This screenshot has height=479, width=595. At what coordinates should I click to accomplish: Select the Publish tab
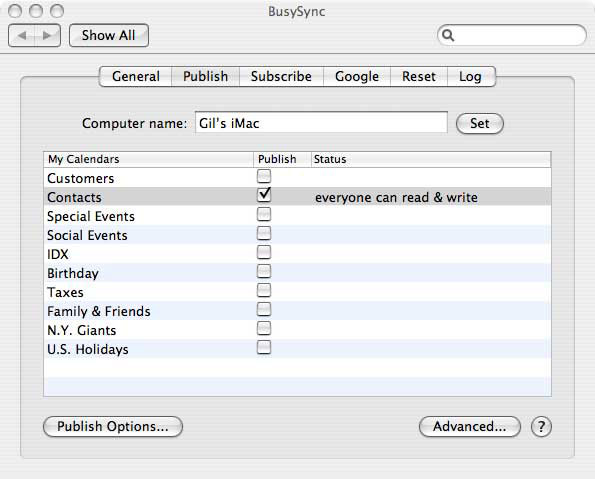(x=206, y=76)
